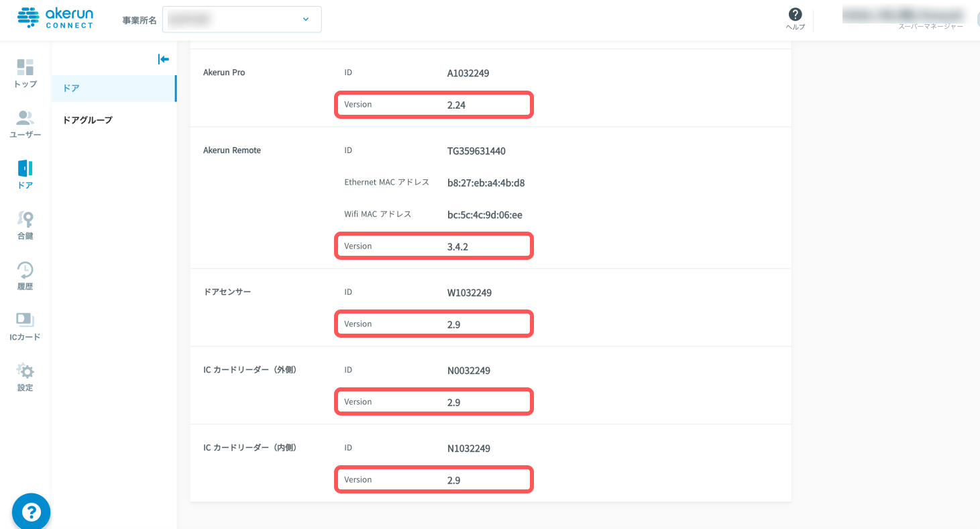Go to ユーザー users icon in sidebar

pyautogui.click(x=25, y=118)
